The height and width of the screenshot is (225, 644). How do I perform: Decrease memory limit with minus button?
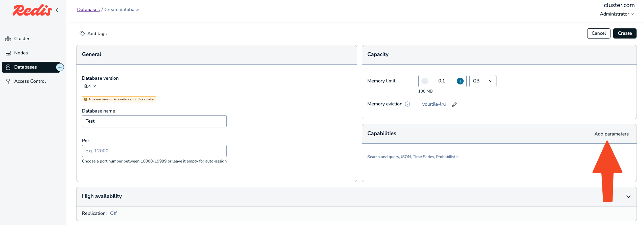tap(424, 81)
